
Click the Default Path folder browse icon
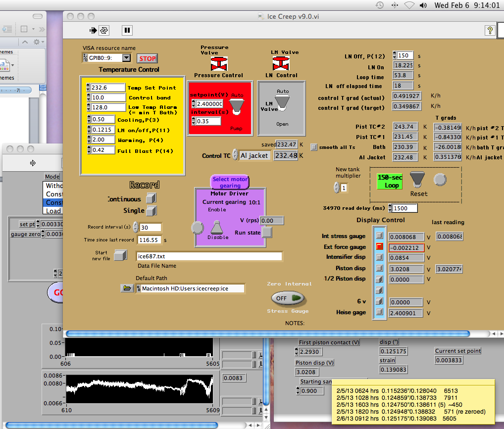click(127, 288)
